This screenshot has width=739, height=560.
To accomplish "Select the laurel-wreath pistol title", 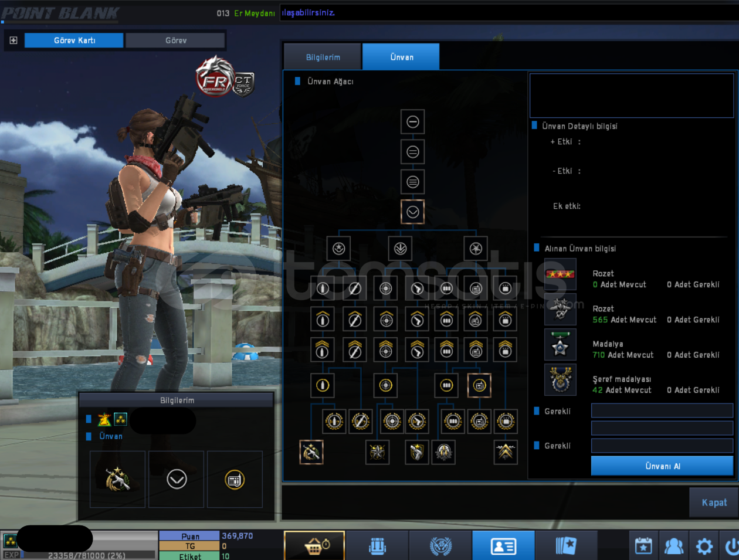I will [x=417, y=421].
